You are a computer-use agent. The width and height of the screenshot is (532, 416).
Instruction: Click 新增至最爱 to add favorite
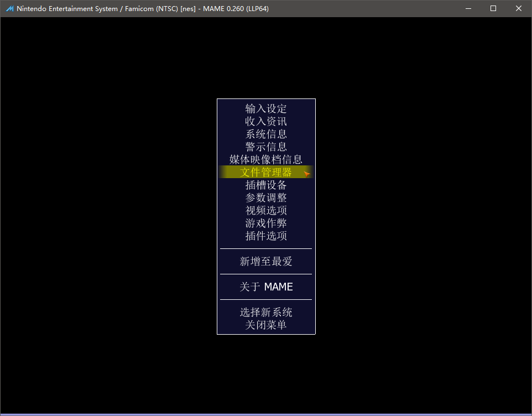266,261
